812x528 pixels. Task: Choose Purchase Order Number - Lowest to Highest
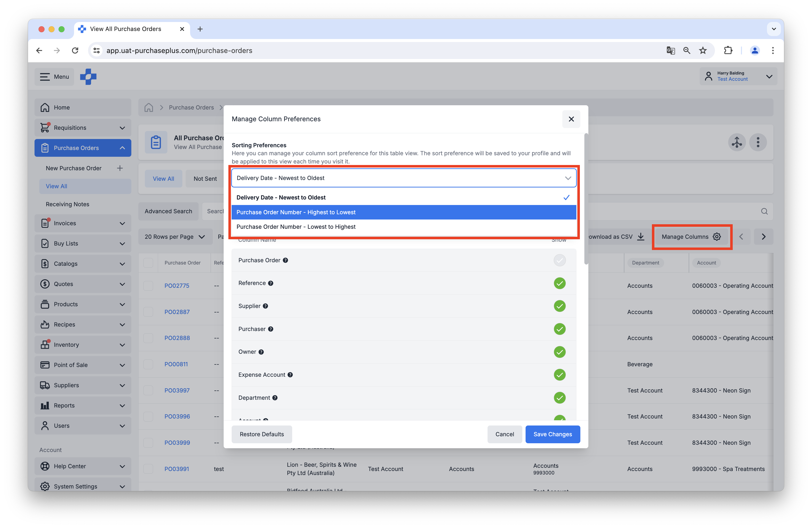point(403,227)
